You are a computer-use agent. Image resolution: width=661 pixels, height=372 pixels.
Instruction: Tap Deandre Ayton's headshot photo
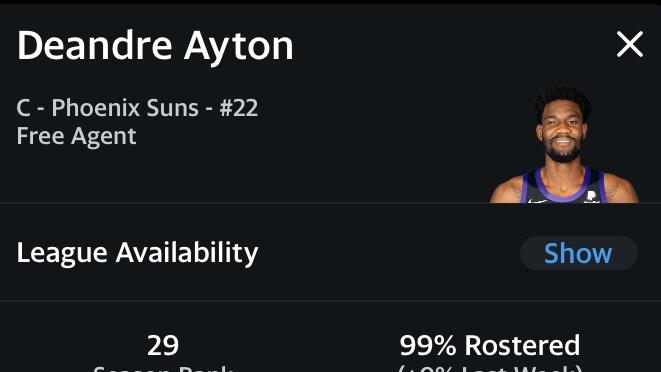pyautogui.click(x=564, y=145)
